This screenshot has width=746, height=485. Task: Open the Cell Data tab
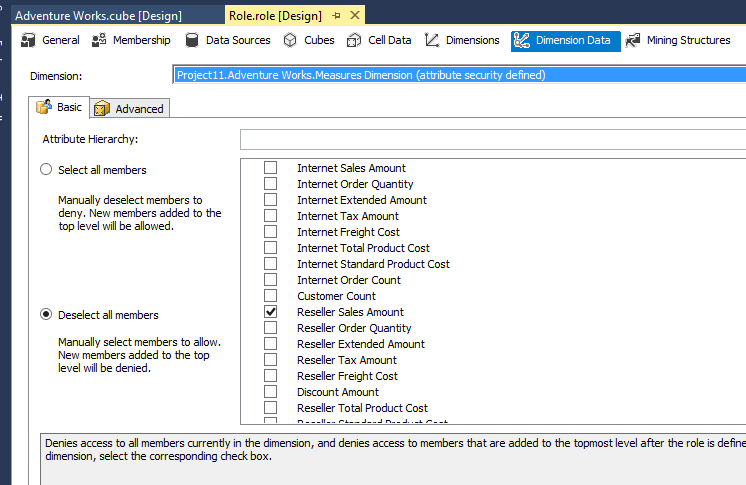[379, 40]
